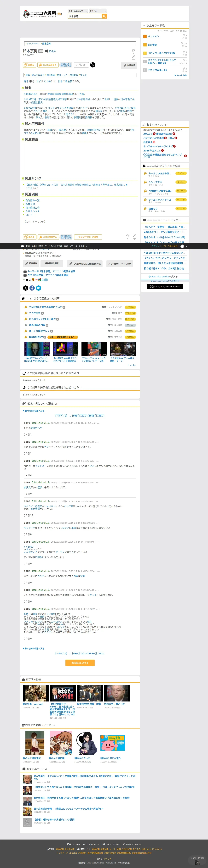The height and width of the screenshot is (868, 208).
Task: Follow >>1083 anchor in comment 1085
Action: coord(29,547)
